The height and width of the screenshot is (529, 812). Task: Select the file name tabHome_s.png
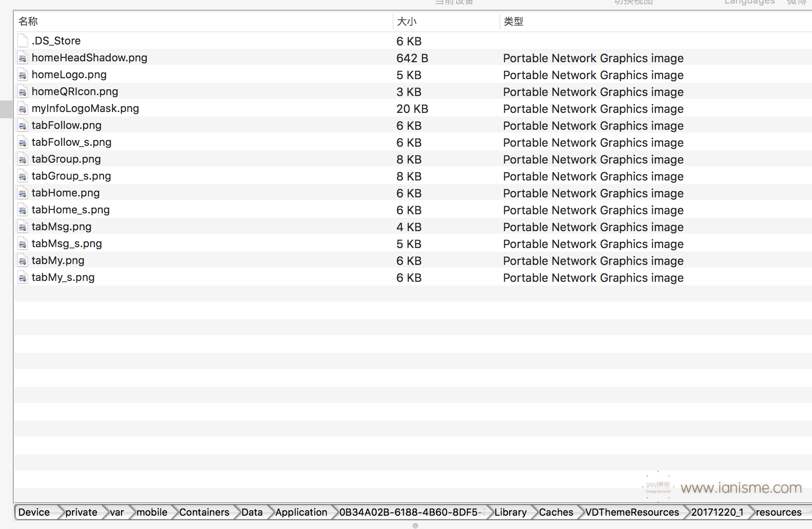(71, 210)
